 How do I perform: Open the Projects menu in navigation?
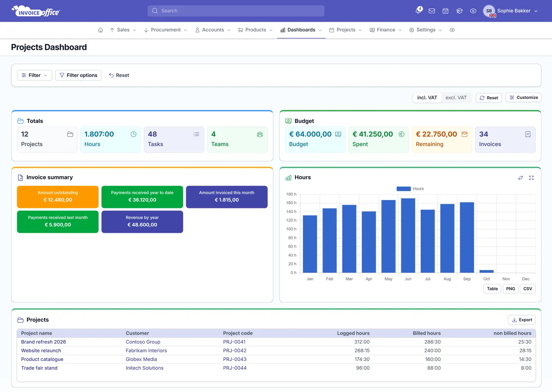coord(346,30)
